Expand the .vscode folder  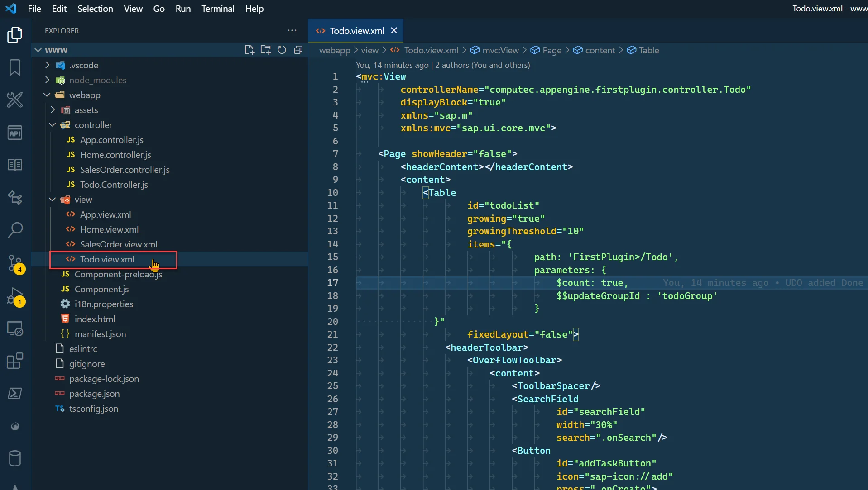[x=84, y=65]
